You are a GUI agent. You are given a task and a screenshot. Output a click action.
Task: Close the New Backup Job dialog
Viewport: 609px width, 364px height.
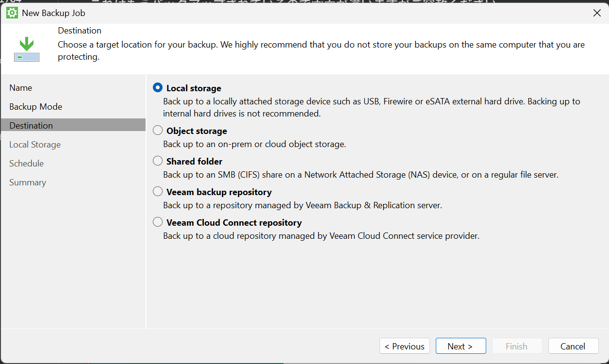point(597,13)
